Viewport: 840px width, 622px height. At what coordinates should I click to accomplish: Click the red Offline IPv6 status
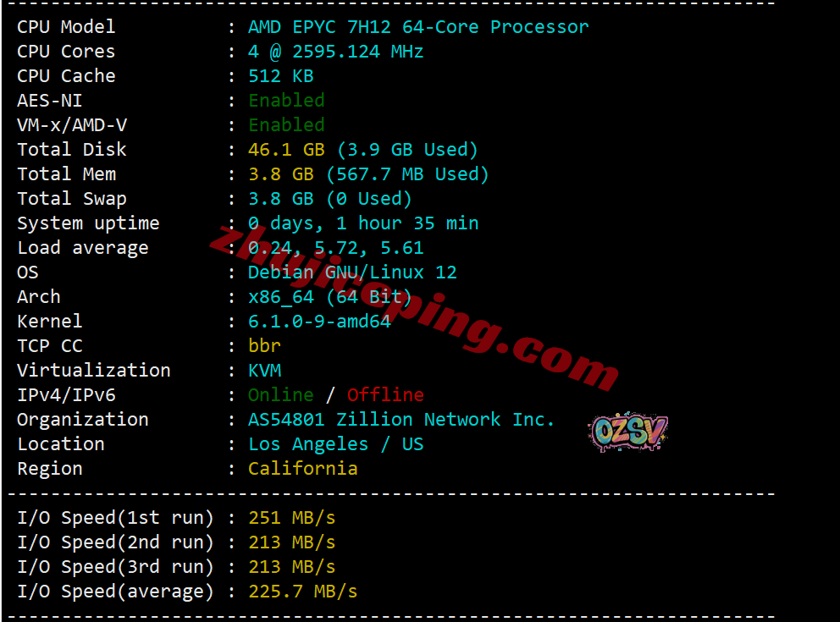coord(385,395)
